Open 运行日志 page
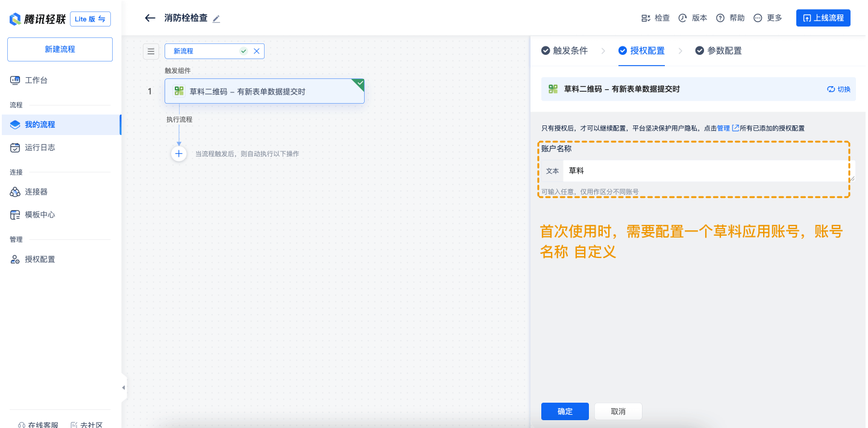 [x=40, y=147]
